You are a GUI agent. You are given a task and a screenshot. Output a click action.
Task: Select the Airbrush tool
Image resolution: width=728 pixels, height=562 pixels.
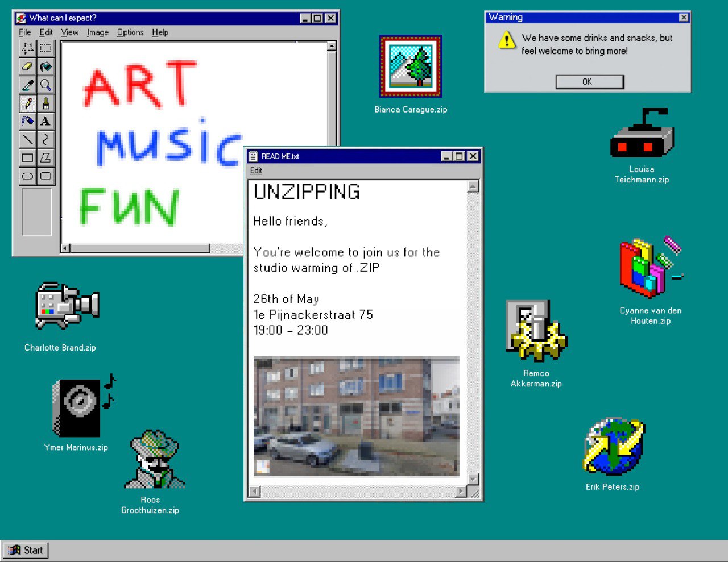27,121
